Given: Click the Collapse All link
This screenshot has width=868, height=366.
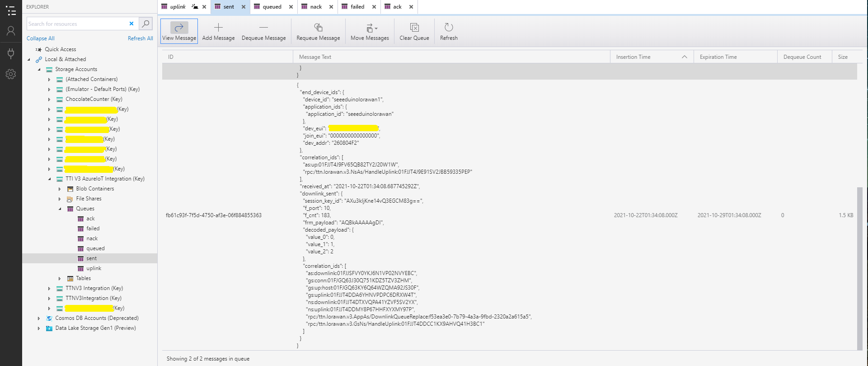Looking at the screenshot, I should [x=40, y=38].
